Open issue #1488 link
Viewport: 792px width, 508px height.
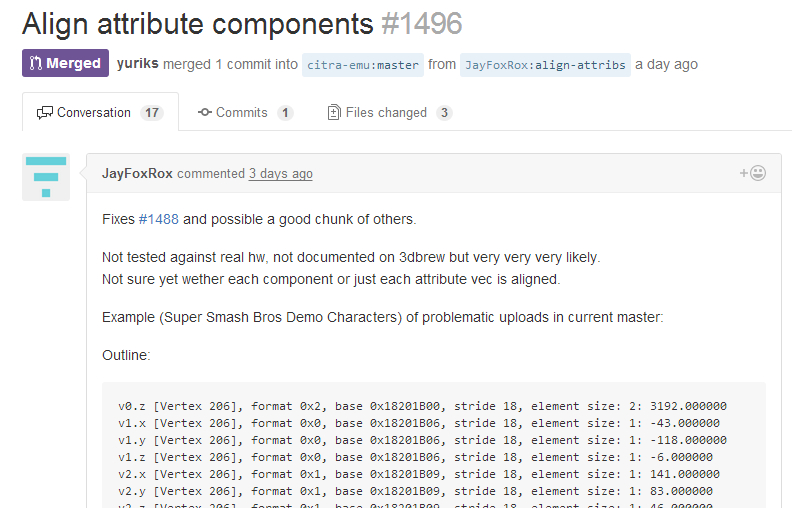tap(158, 219)
